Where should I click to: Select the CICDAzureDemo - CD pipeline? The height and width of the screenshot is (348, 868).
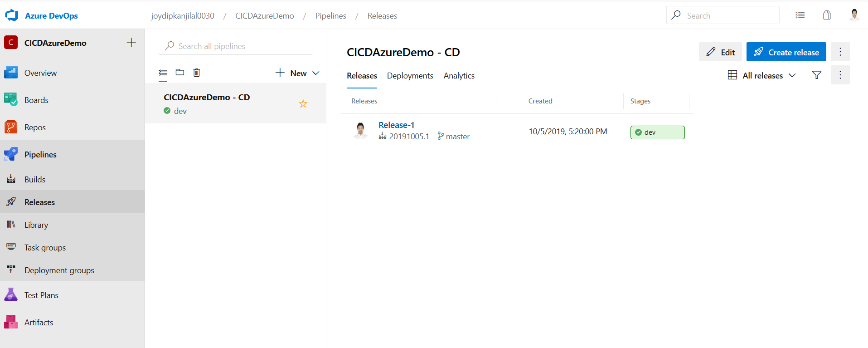pos(236,103)
